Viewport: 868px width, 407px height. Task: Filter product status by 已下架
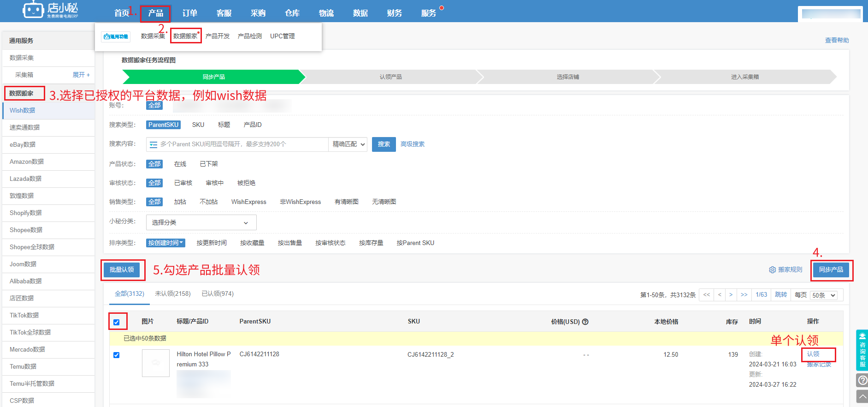[x=209, y=164]
